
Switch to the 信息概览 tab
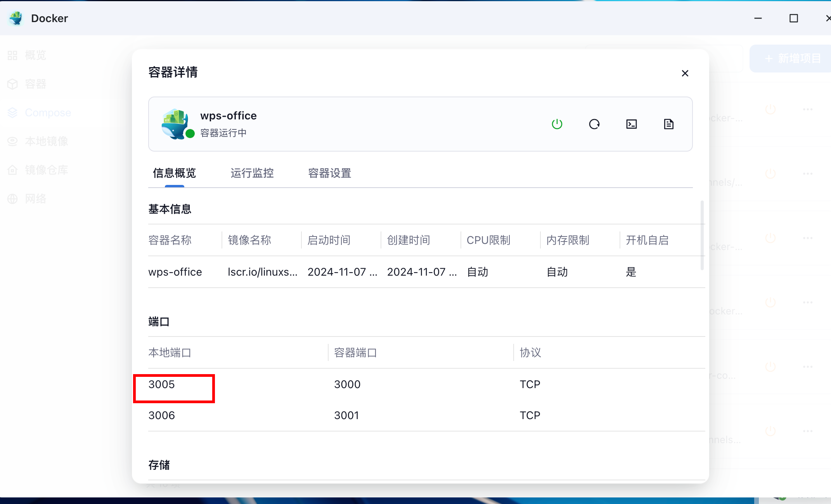174,173
